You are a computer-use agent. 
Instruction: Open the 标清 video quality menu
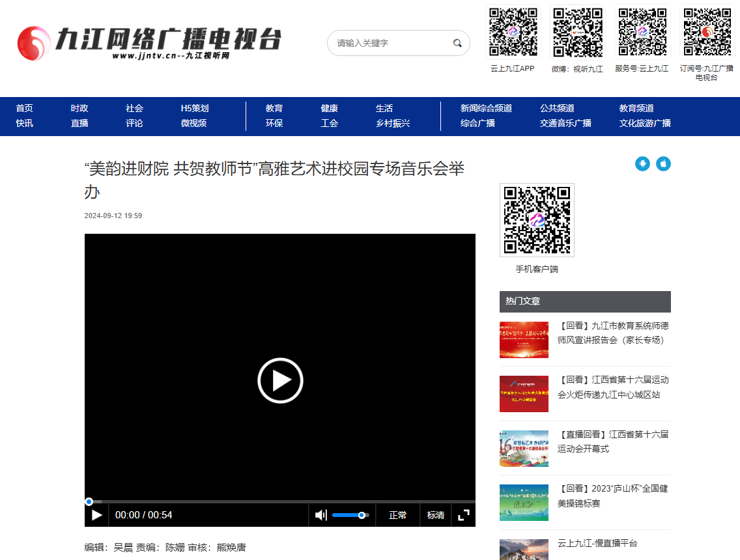click(x=436, y=515)
